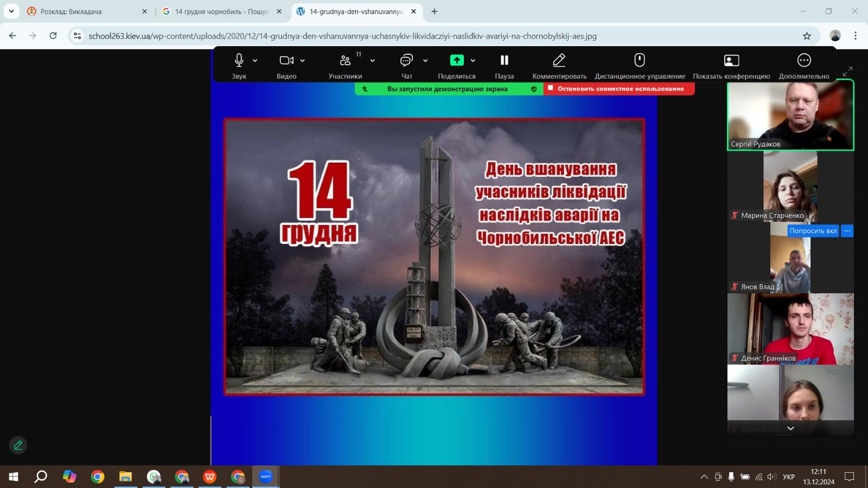Switch to the Розклад: Викладача tab
This screenshot has width=868, height=488.
[71, 11]
